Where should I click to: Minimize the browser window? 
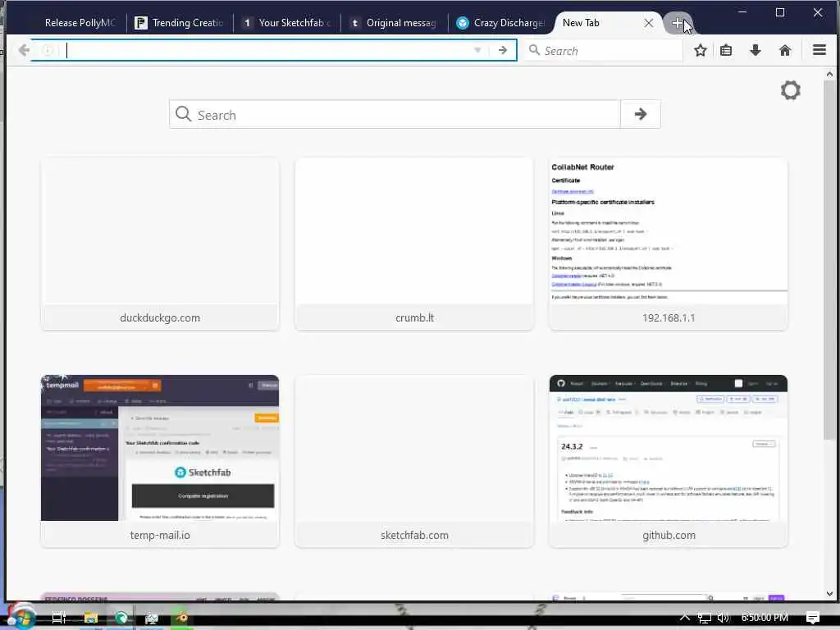click(742, 11)
